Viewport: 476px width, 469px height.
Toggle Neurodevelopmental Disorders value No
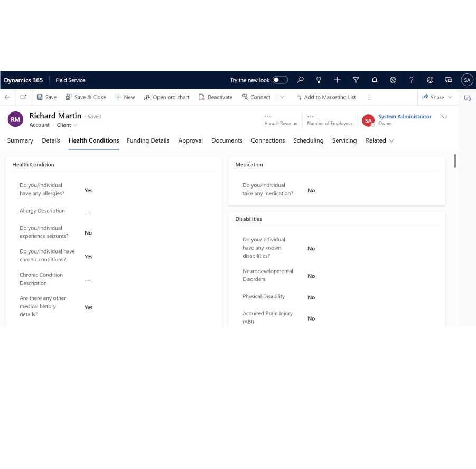click(x=311, y=276)
